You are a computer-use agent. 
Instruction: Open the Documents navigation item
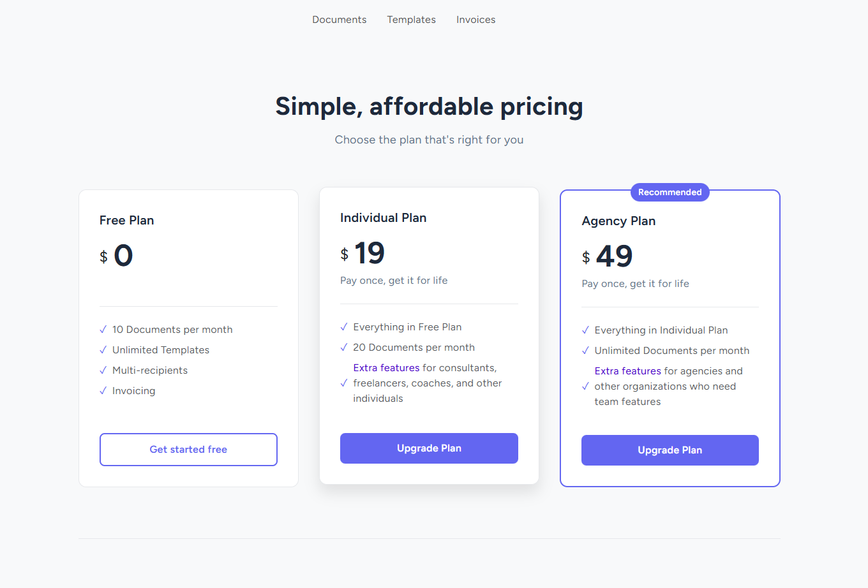pyautogui.click(x=339, y=20)
